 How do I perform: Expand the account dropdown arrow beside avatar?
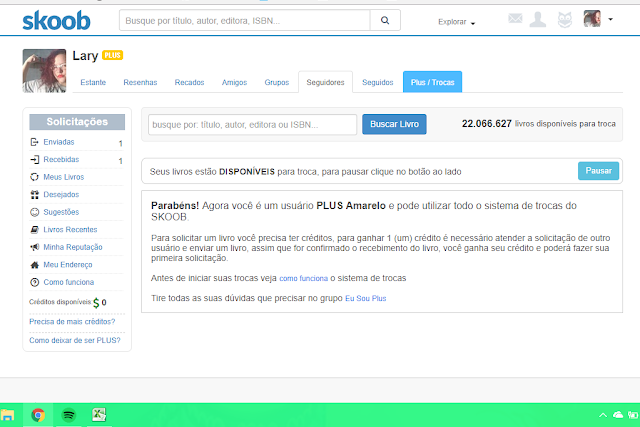pos(611,19)
